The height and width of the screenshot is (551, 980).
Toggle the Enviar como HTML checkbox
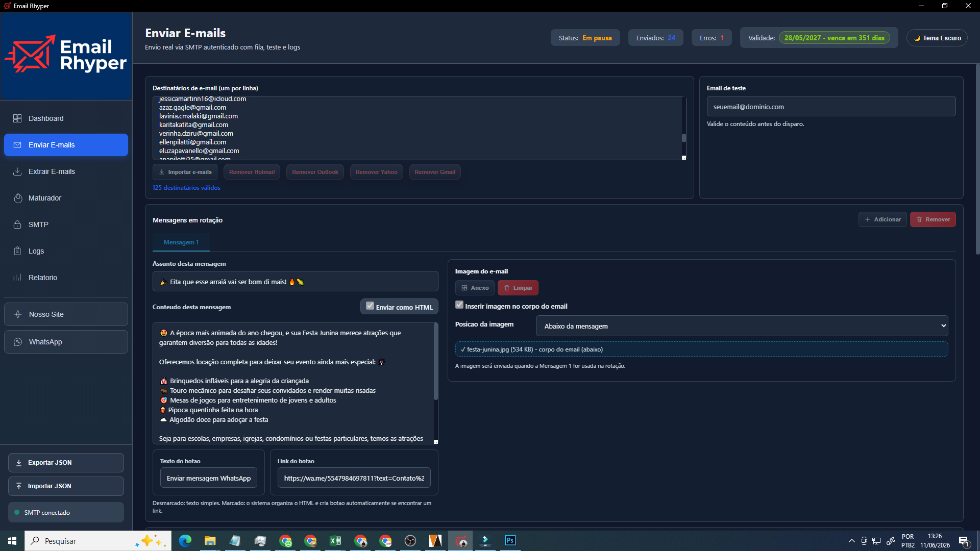point(370,306)
